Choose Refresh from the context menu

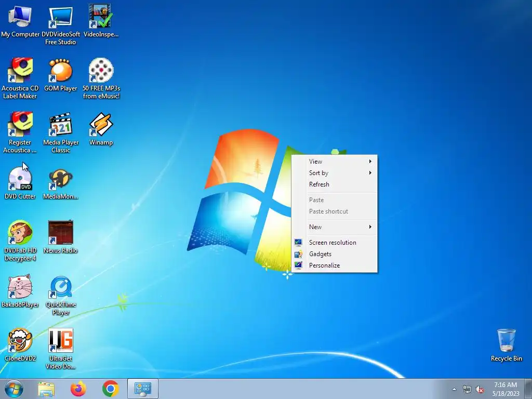pyautogui.click(x=334, y=184)
